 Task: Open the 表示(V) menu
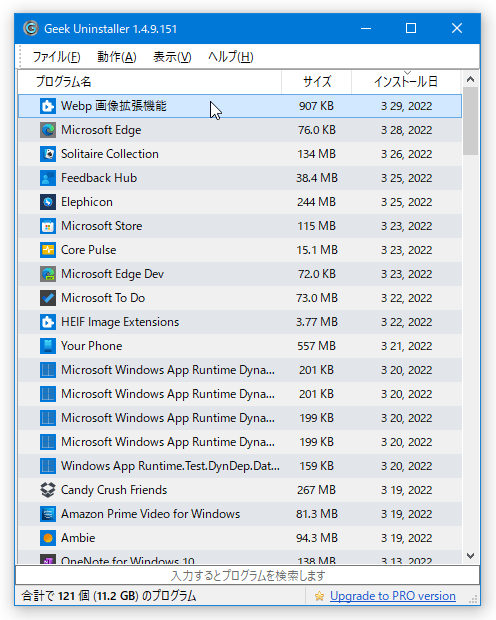[x=172, y=57]
